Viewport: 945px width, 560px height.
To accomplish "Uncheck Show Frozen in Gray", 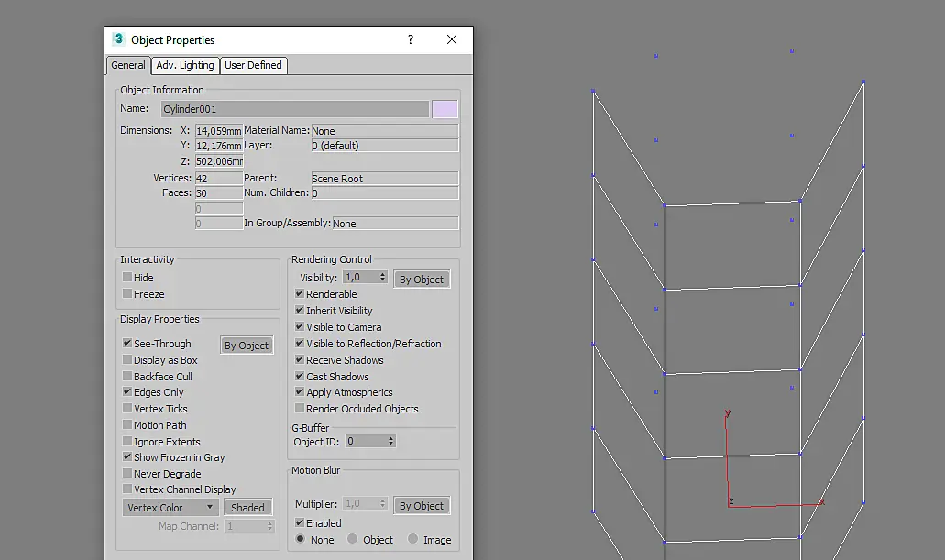I will [x=127, y=457].
